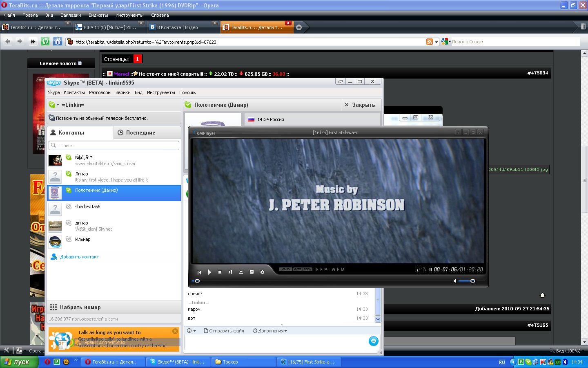Open search engine dropdown next to Google icon

pos(450,42)
